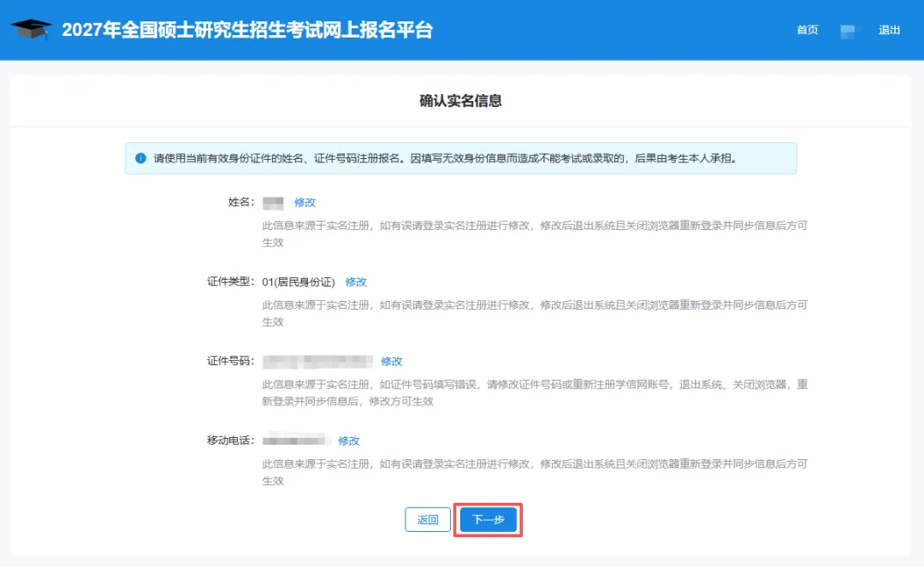Click the 姓名: label
Screen dimensions: 924x567
pos(241,202)
